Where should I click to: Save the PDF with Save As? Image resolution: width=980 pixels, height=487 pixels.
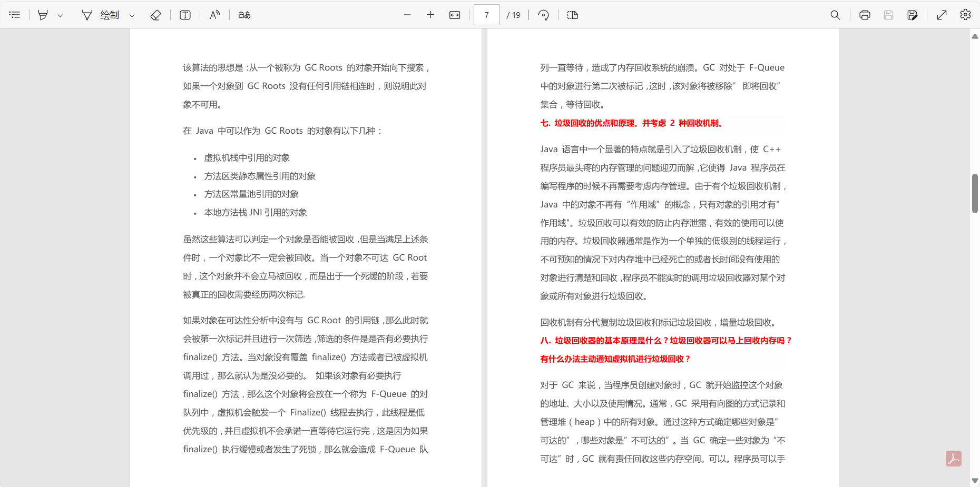(x=913, y=15)
